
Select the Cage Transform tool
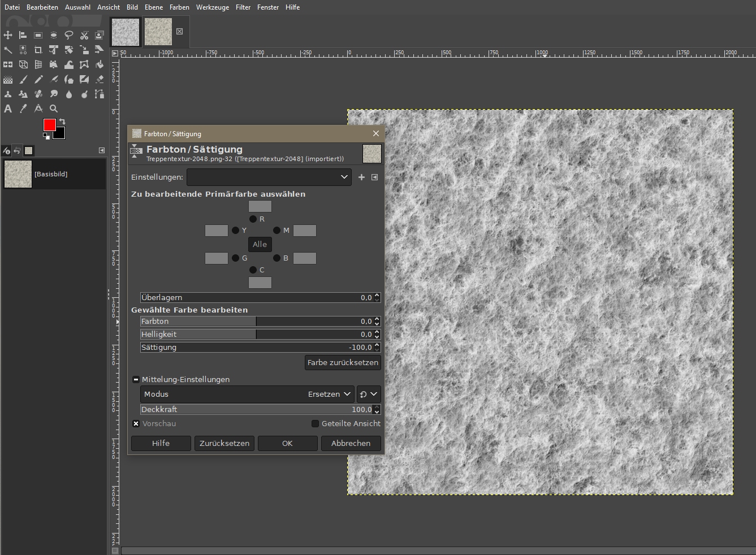tap(84, 64)
